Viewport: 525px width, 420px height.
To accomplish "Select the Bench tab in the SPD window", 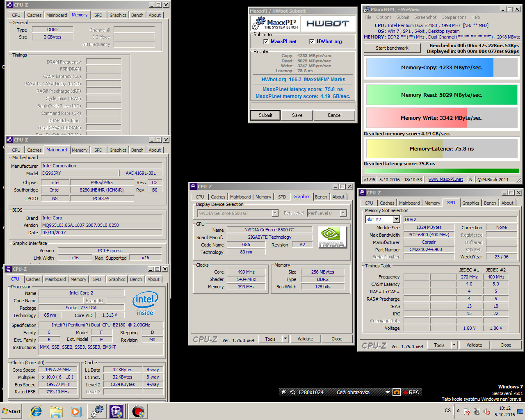I will [x=490, y=203].
